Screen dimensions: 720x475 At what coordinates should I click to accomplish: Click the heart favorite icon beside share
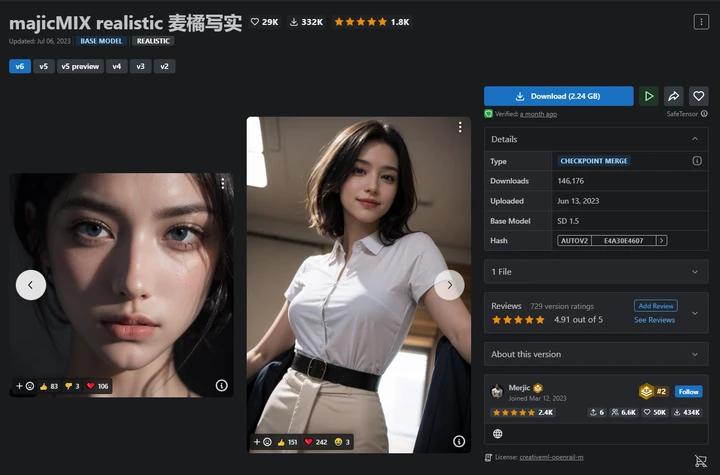point(698,96)
